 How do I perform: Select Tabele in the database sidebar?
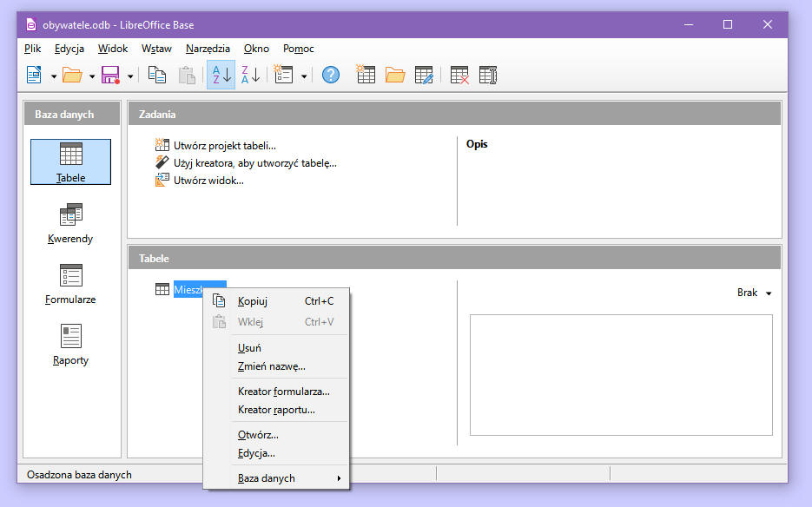coord(70,161)
